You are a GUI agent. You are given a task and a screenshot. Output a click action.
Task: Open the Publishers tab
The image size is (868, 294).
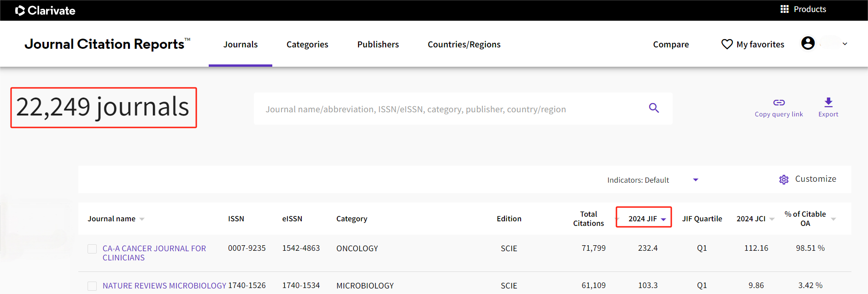click(x=378, y=45)
